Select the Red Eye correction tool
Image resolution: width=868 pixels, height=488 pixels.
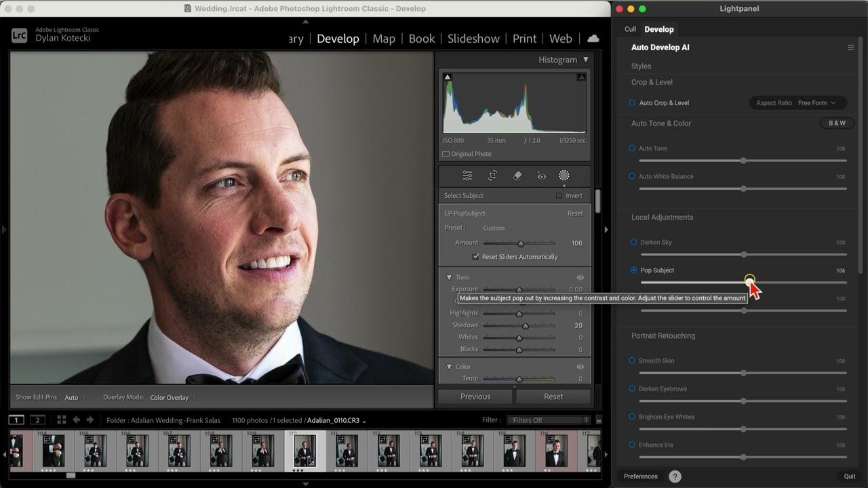pyautogui.click(x=541, y=176)
